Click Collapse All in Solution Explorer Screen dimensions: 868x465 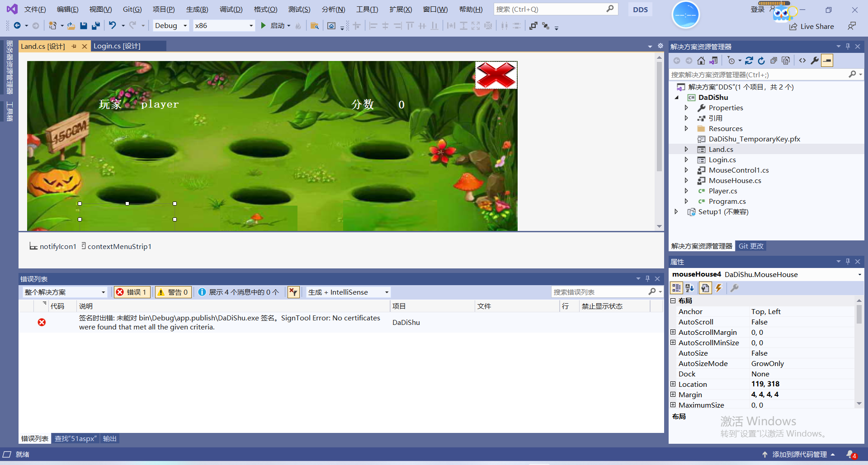tap(774, 61)
